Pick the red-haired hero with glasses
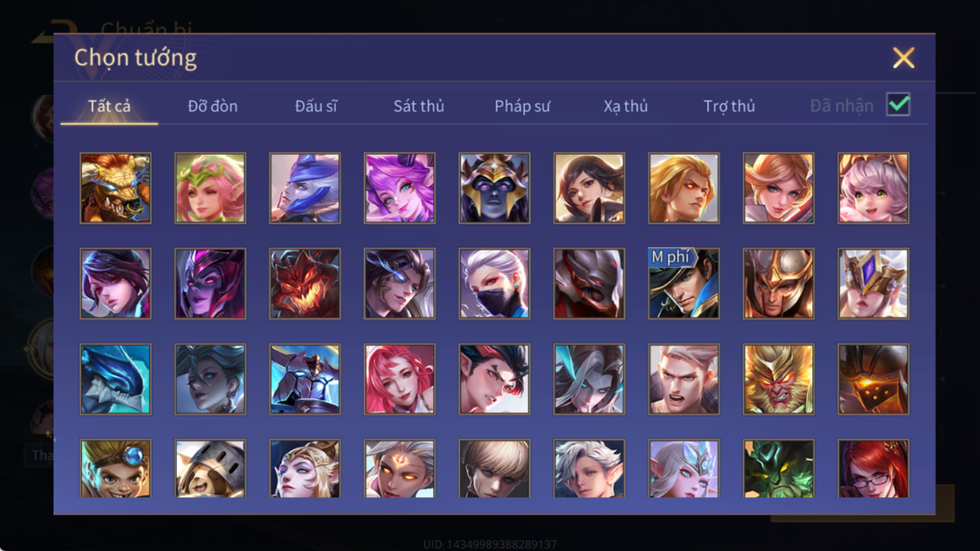Image resolution: width=980 pixels, height=551 pixels. pos(873,469)
